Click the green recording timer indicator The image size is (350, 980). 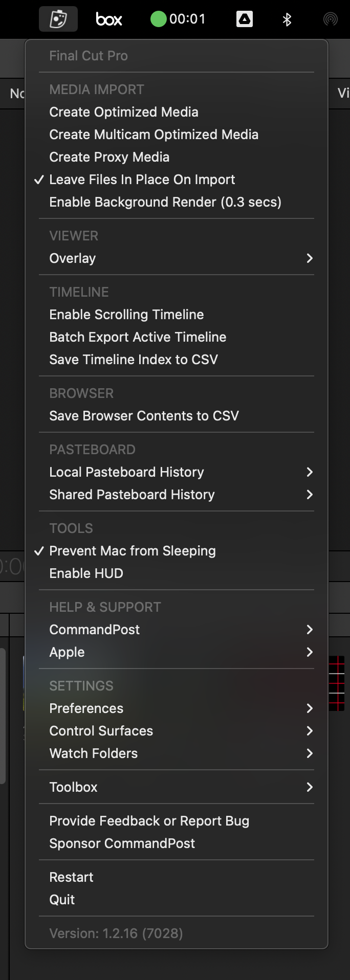(x=178, y=19)
